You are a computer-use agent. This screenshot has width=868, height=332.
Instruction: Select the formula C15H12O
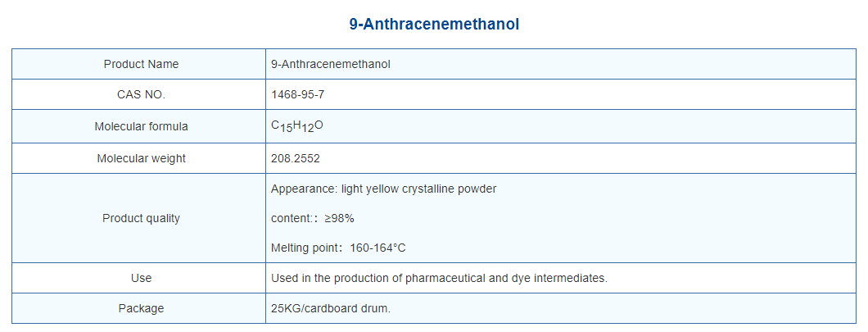point(297,126)
